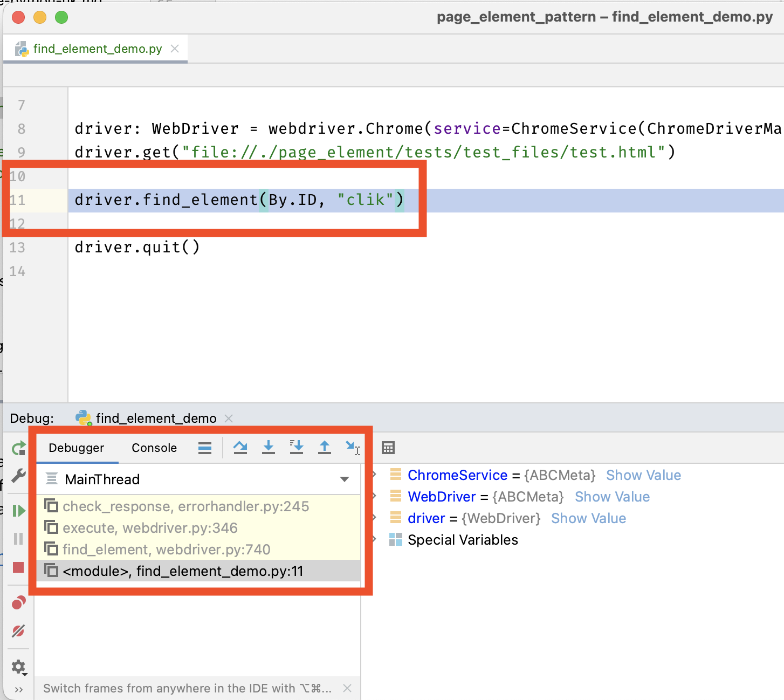Stop debugging with red square

click(x=18, y=567)
